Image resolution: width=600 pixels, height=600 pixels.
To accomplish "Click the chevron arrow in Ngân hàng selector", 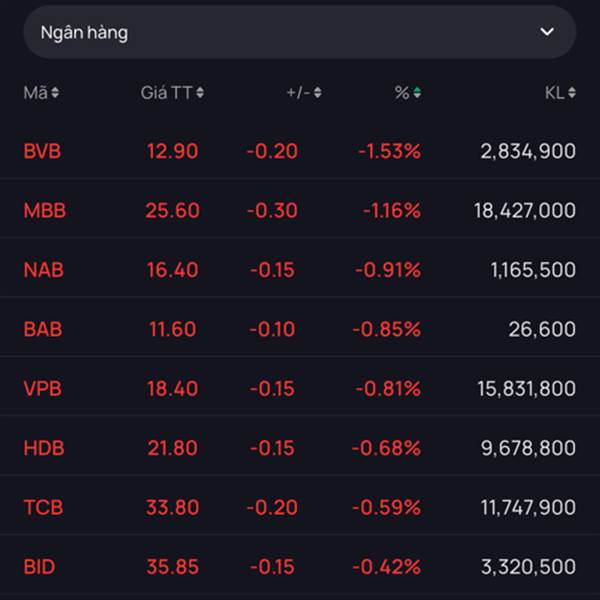I will 547,31.
